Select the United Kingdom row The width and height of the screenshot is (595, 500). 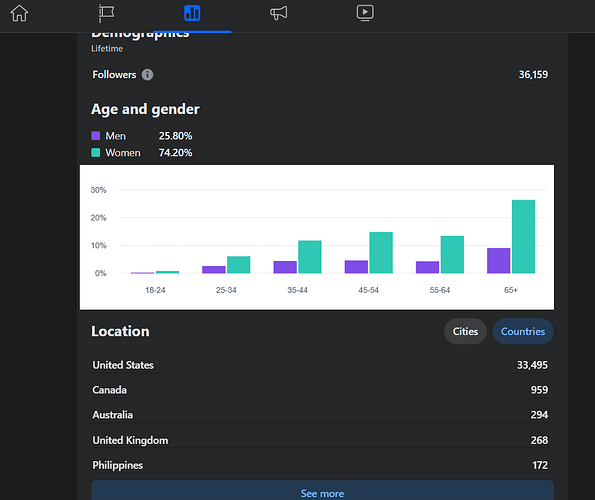[320, 440]
